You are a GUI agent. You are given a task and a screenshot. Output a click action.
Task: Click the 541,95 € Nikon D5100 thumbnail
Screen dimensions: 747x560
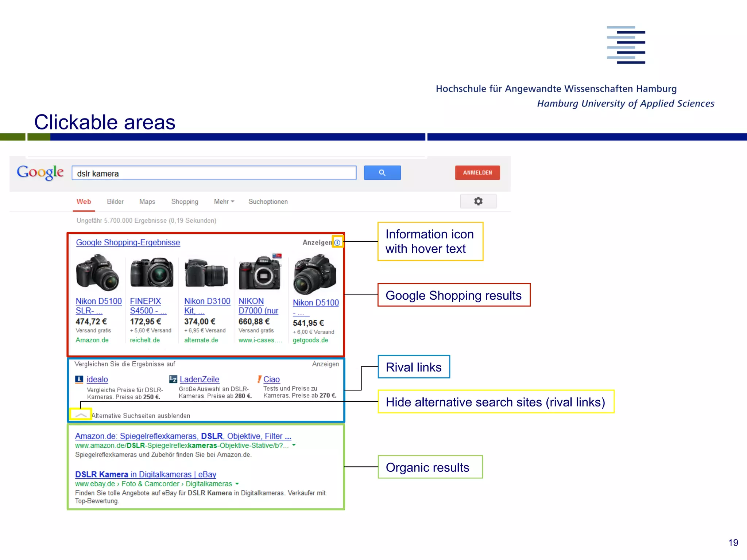click(315, 274)
